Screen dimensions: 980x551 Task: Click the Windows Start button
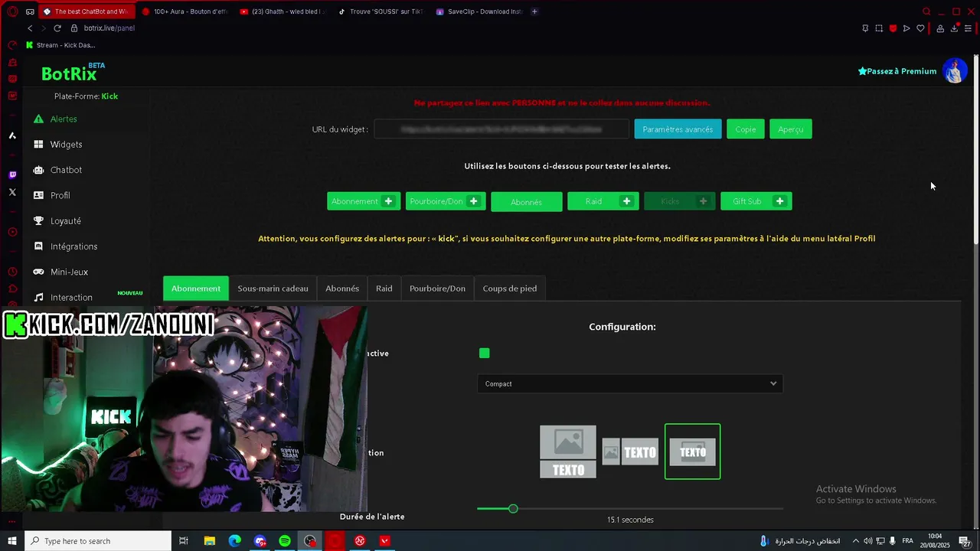[x=12, y=541]
